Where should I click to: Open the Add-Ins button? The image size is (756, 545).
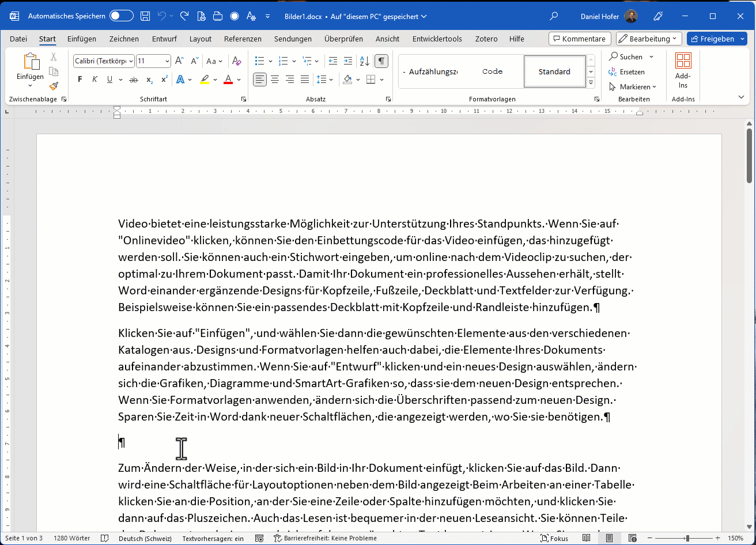point(683,71)
